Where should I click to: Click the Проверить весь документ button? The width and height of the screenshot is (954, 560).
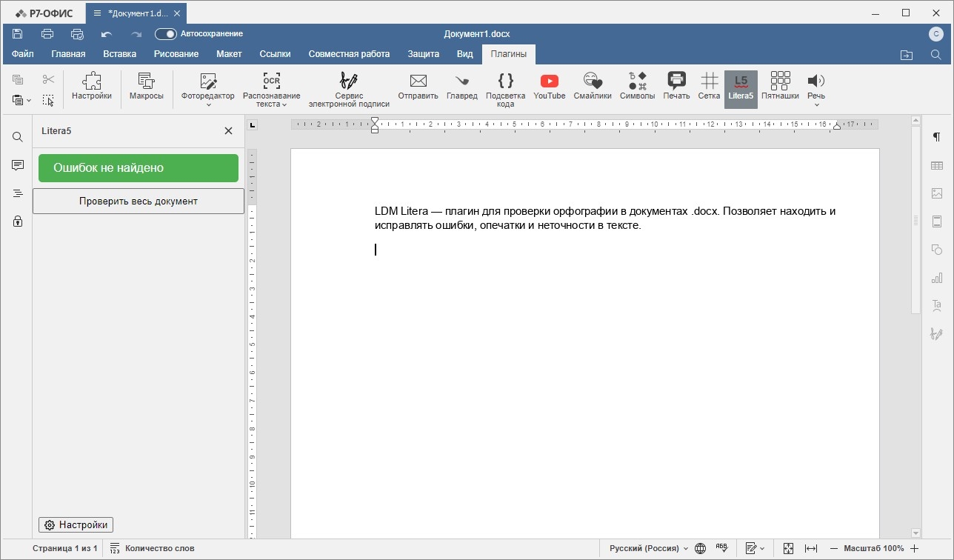139,201
